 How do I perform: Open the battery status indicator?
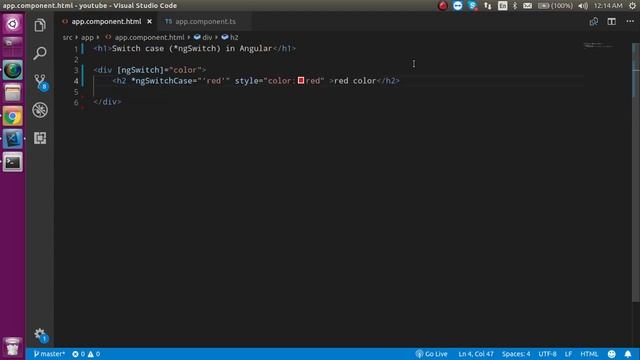[x=555, y=6]
